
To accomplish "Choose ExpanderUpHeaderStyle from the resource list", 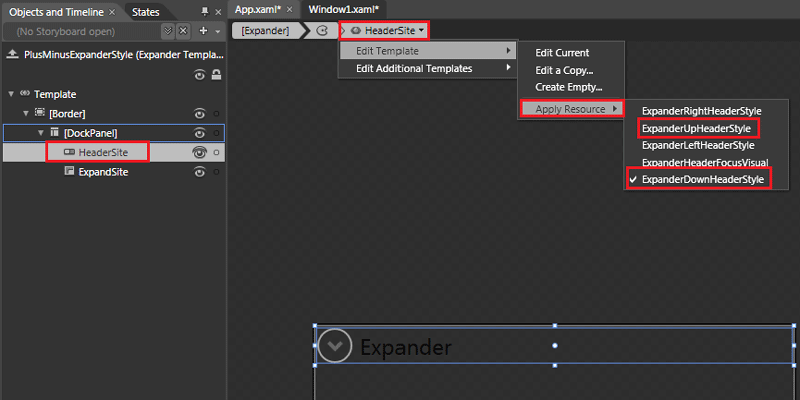I will 697,127.
